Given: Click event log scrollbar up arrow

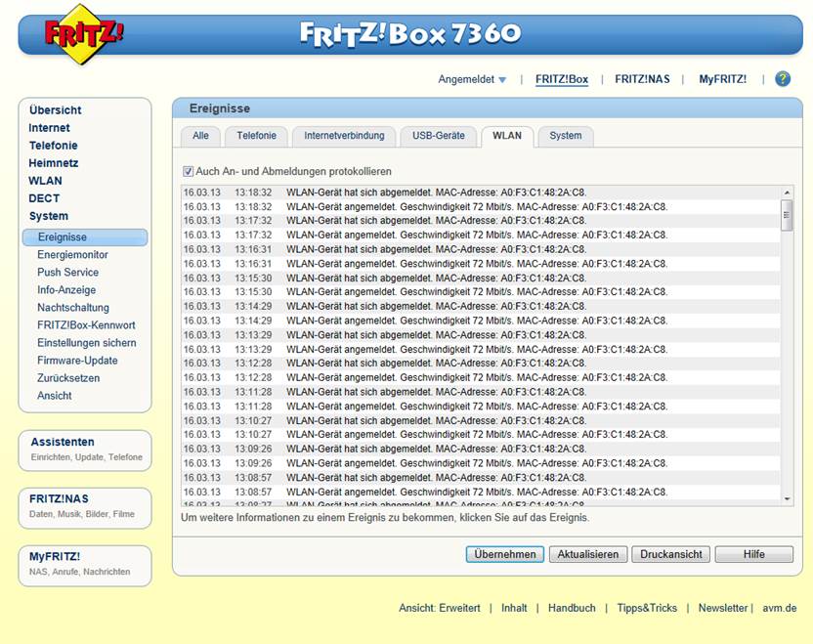Looking at the screenshot, I should point(787,193).
